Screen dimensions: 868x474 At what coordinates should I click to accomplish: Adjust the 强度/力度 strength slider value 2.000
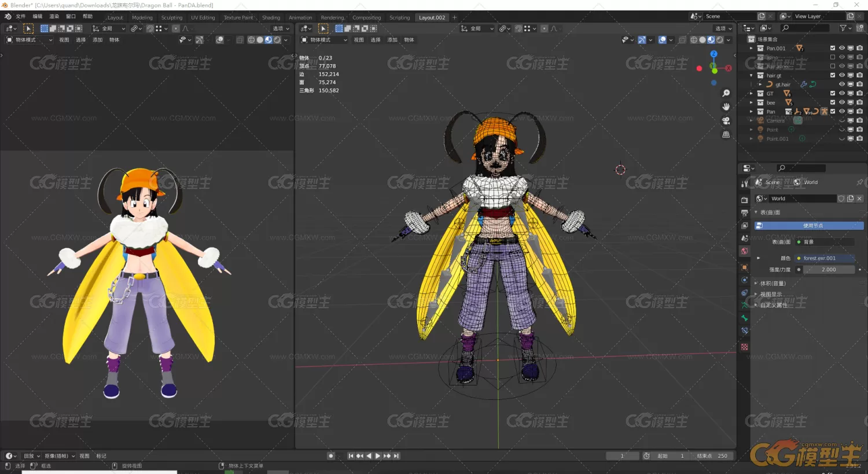pos(829,270)
